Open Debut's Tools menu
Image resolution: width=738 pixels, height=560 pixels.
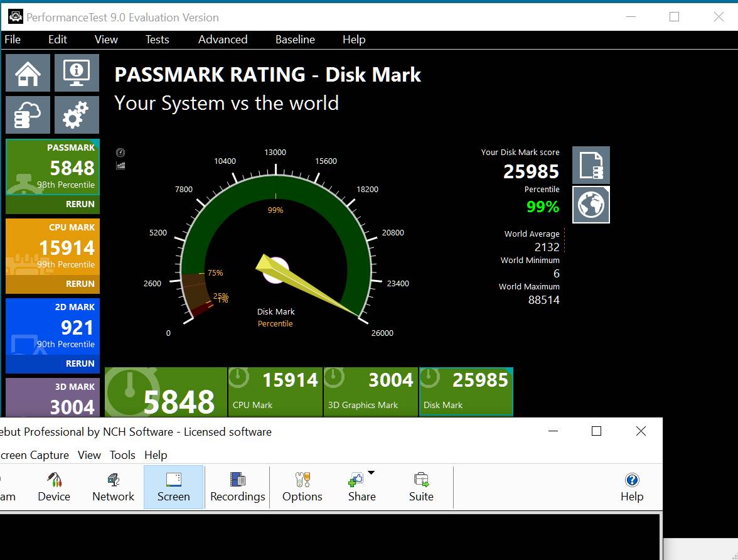click(x=122, y=455)
